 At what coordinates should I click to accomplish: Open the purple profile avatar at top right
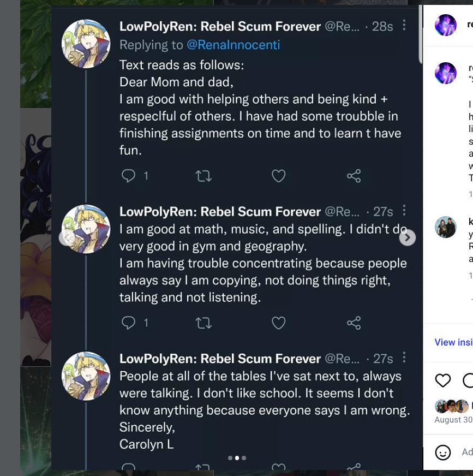445,25
